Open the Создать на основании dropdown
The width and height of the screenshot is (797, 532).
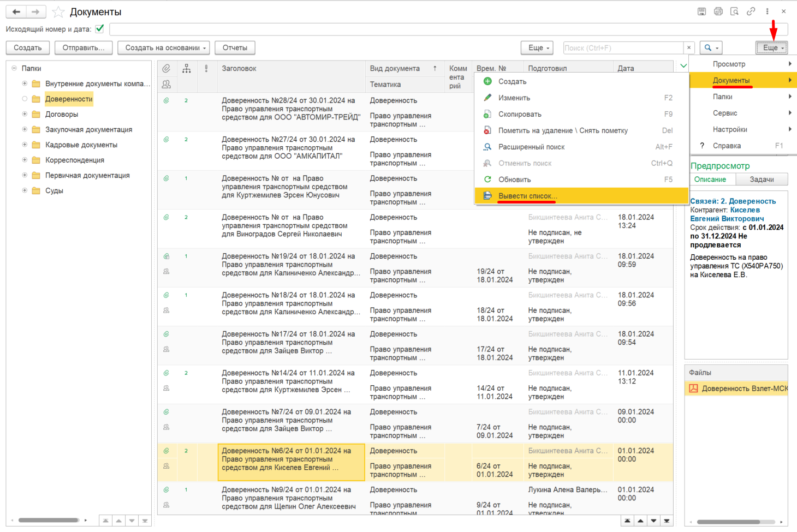point(164,48)
